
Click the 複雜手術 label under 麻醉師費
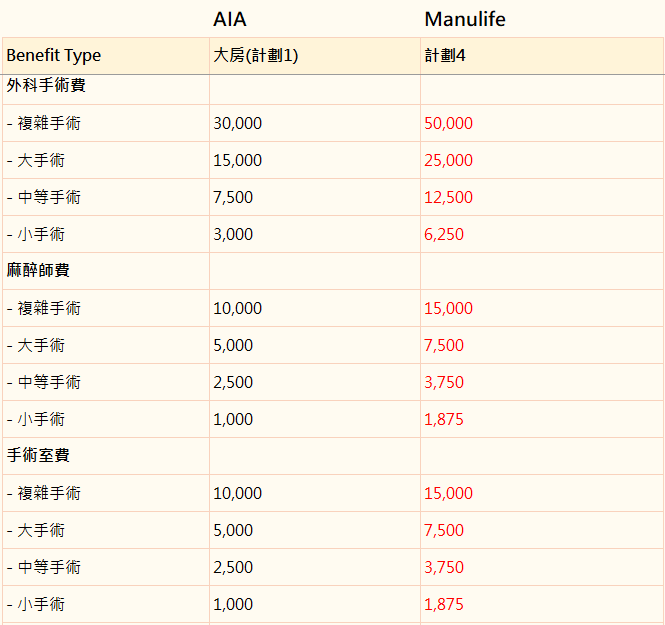coord(49,308)
